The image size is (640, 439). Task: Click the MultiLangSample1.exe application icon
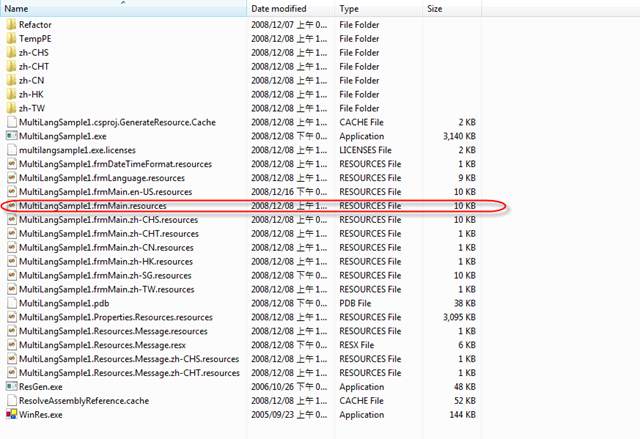[11, 136]
